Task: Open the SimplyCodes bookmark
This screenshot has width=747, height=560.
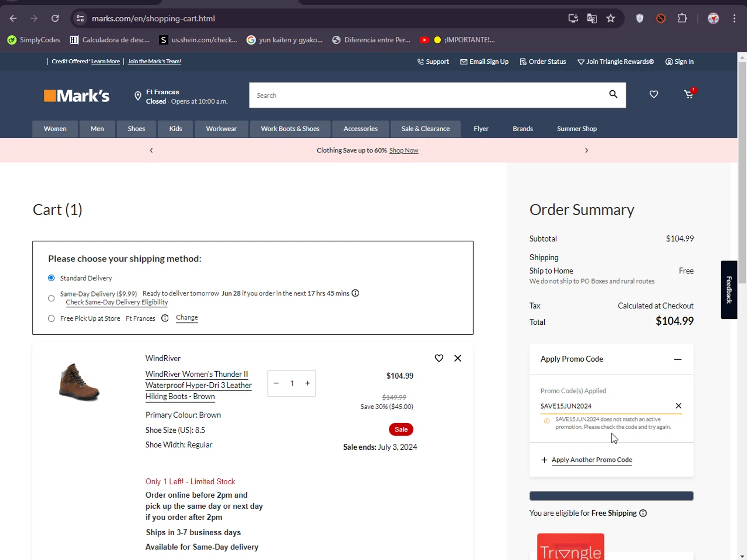Action: (x=34, y=40)
